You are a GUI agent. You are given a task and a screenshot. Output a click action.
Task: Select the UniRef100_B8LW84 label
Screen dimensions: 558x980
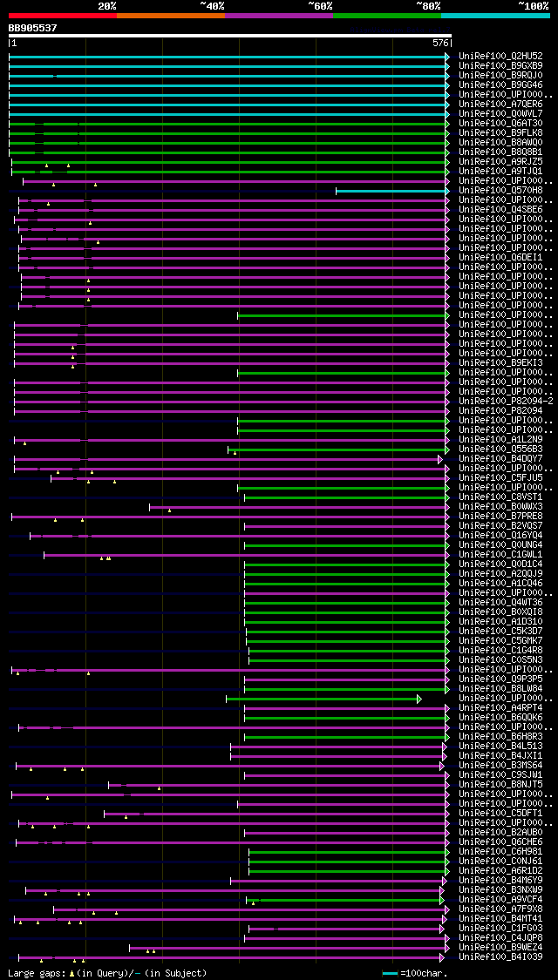pyautogui.click(x=500, y=689)
